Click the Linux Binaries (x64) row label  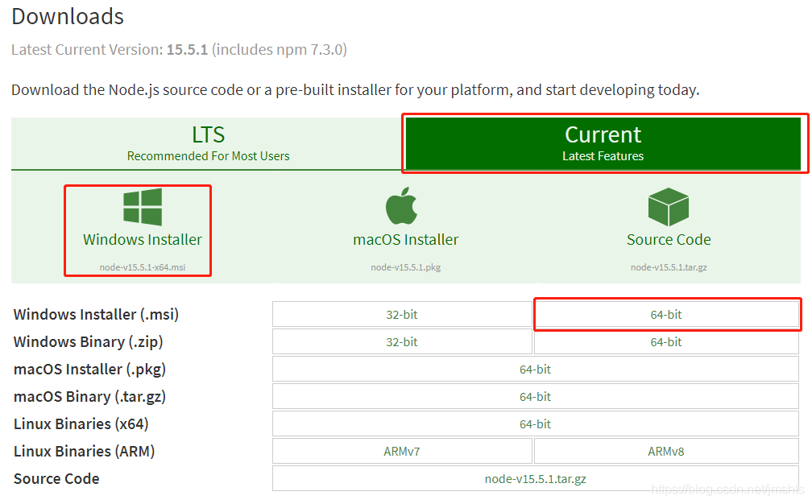click(x=81, y=424)
